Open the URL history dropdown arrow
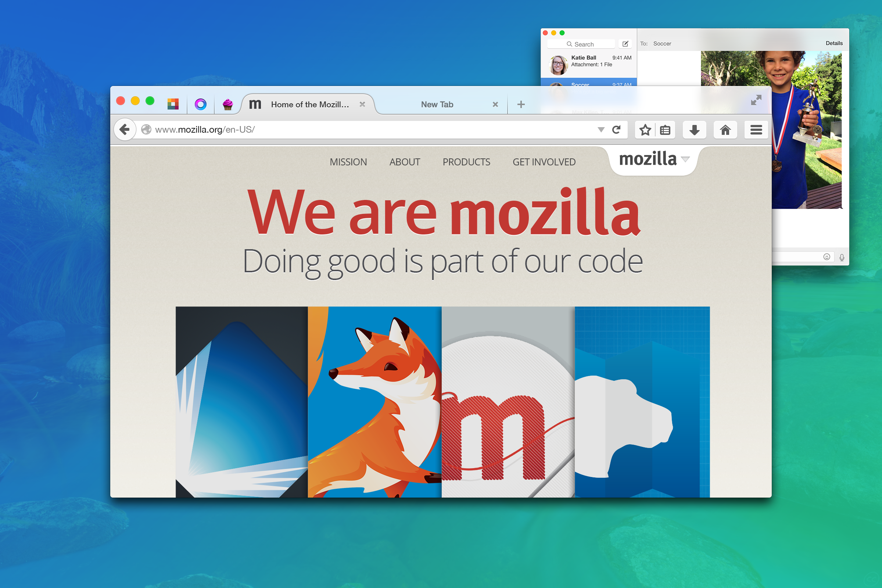Image resolution: width=882 pixels, height=588 pixels. 601,130
